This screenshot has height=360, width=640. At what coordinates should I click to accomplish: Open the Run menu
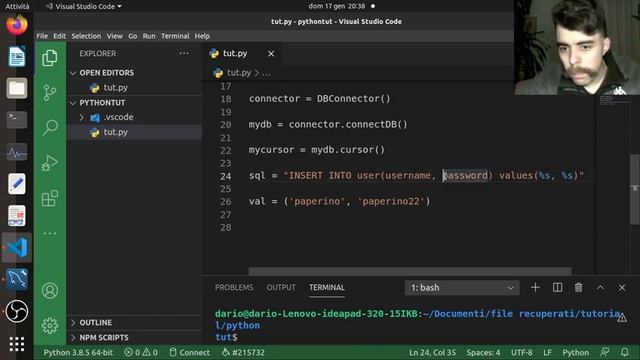(149, 36)
